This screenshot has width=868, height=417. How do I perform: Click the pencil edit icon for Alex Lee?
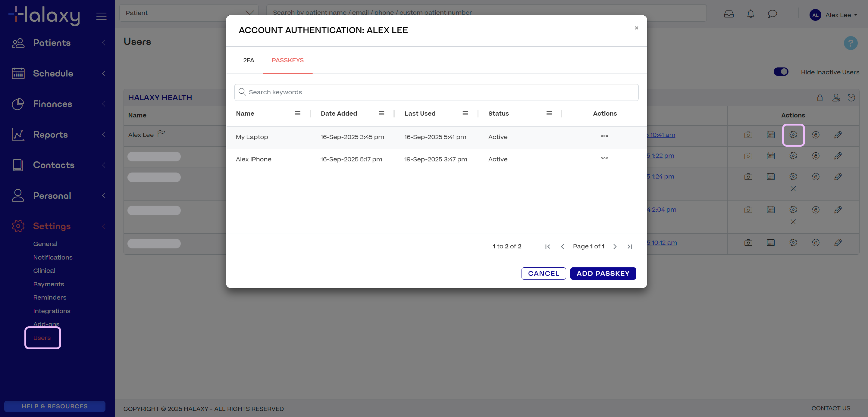838,135
